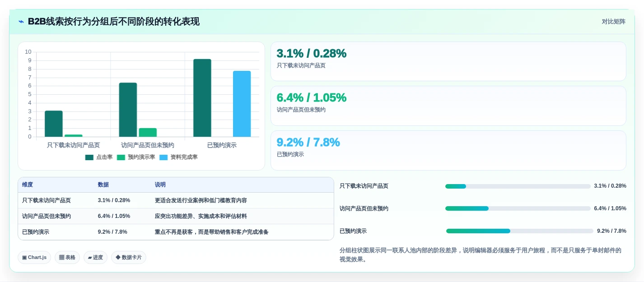
Task: Click x-axis label 已预约演示 in chart
Action: click(222, 145)
